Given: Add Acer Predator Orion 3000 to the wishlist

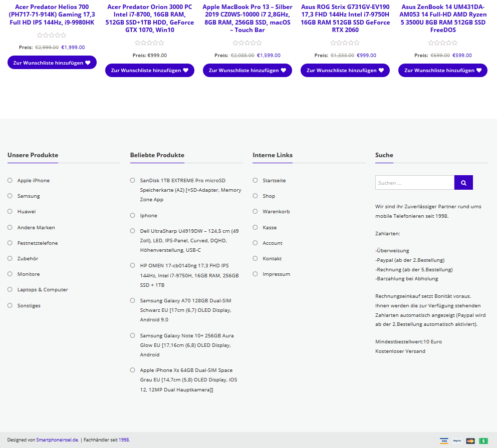Looking at the screenshot, I should [150, 70].
